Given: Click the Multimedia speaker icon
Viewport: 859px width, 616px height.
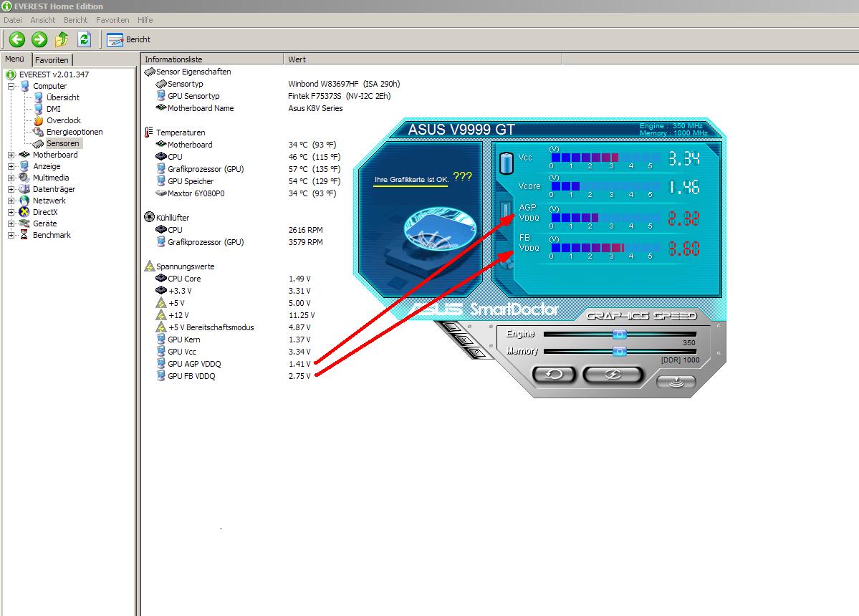Looking at the screenshot, I should pos(24,178).
